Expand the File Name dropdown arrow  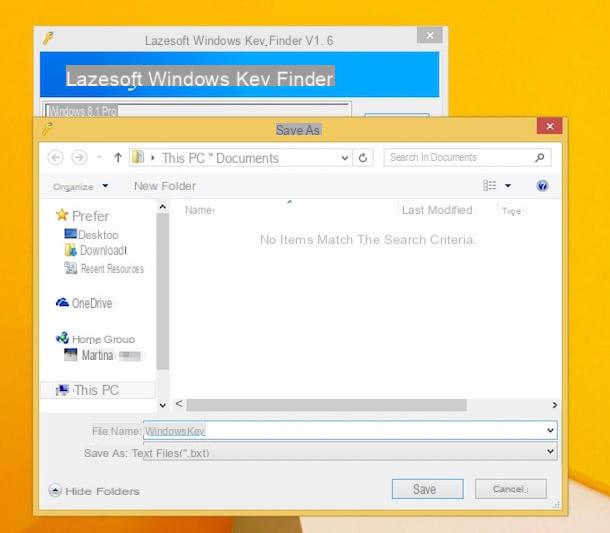(x=550, y=430)
